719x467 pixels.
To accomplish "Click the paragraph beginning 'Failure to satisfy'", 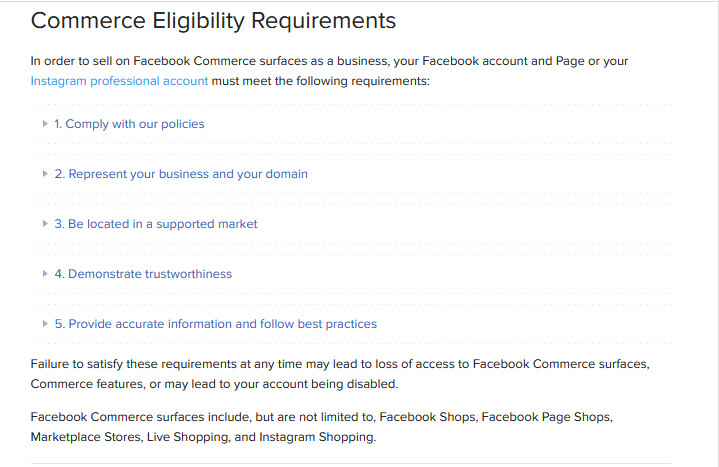I will click(340, 374).
